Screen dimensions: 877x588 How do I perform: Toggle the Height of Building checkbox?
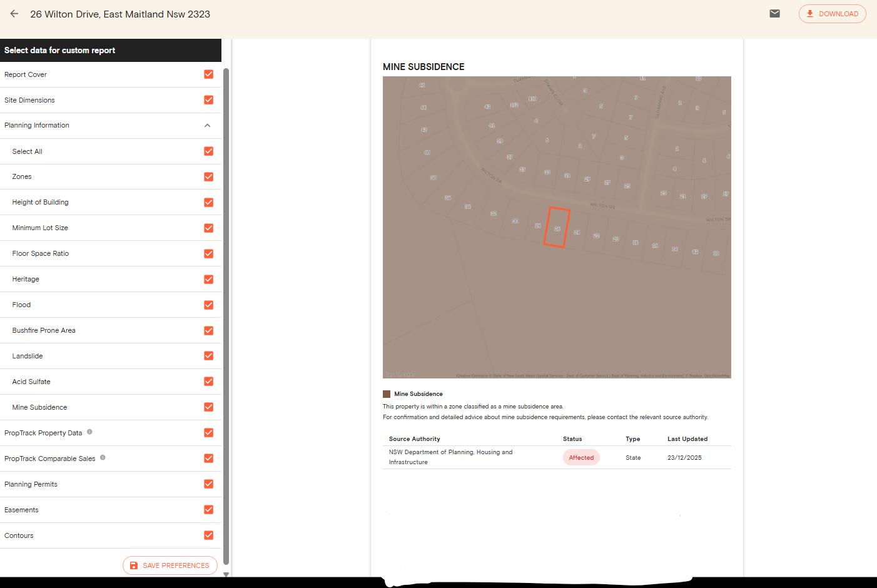(209, 203)
